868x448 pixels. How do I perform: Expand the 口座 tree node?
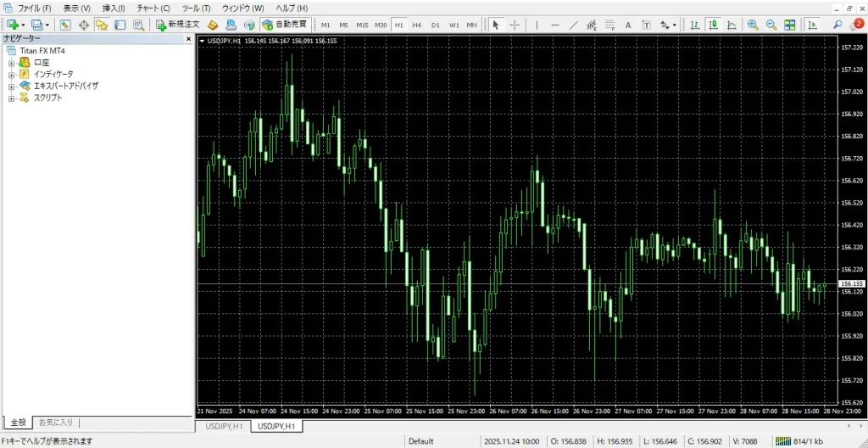(x=11, y=63)
